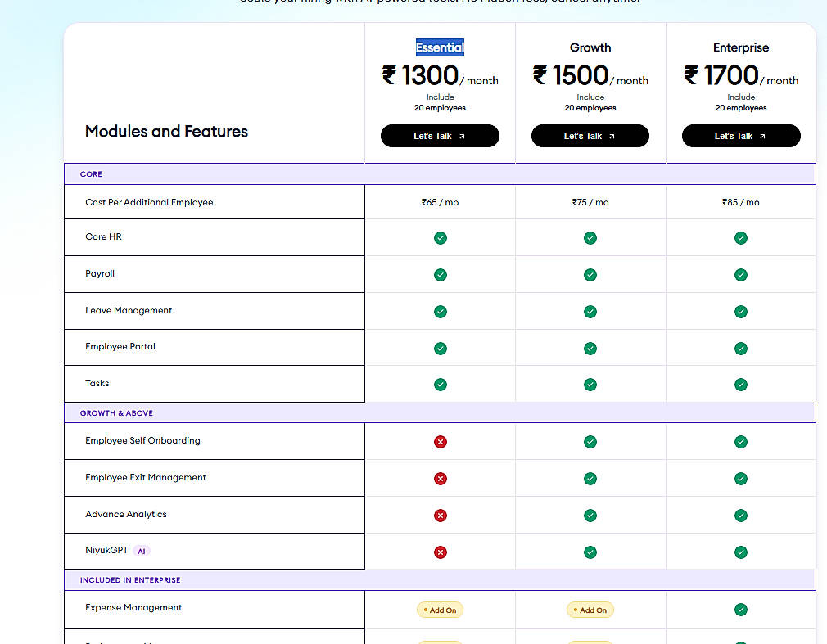Click the Employee Exit Management row label
This screenshot has width=827, height=644.
pyautogui.click(x=146, y=477)
